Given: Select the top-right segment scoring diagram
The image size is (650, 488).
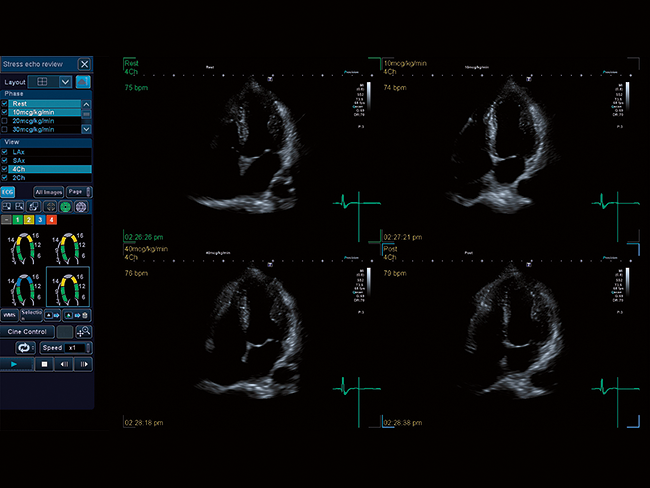Looking at the screenshot, I should 68,248.
